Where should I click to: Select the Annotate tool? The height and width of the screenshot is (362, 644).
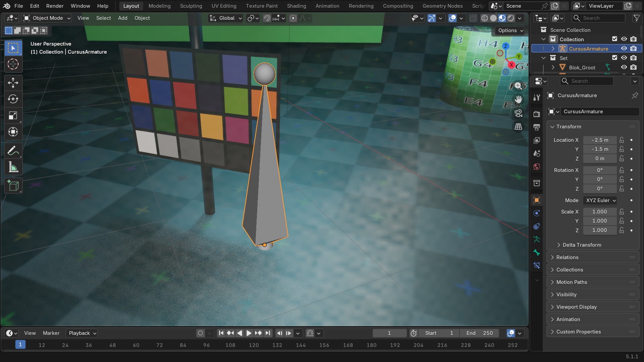point(13,150)
